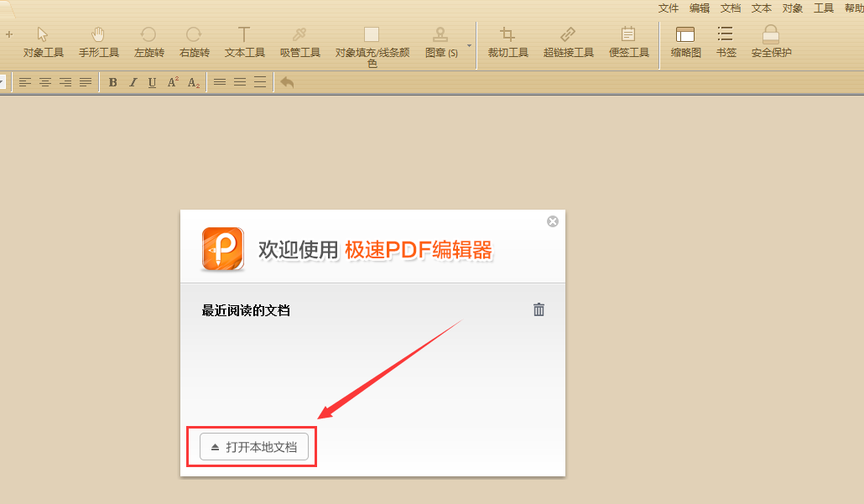Set tight line spacing

(220, 82)
